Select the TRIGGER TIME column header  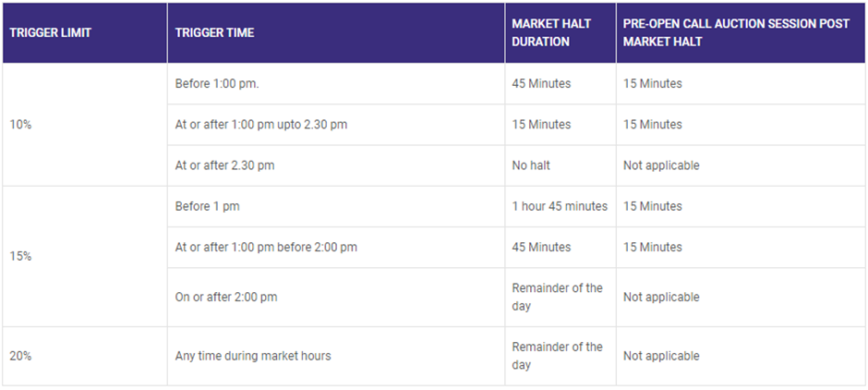click(214, 33)
